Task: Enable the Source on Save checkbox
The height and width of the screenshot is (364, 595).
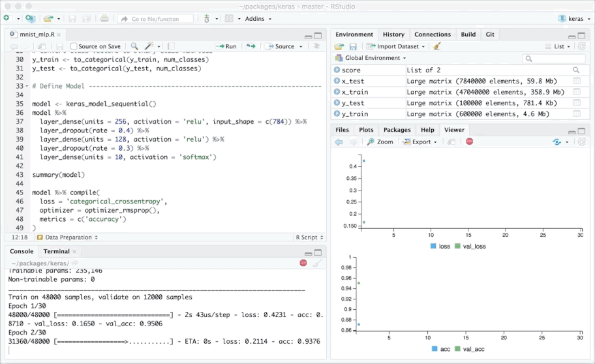Action: 74,46
